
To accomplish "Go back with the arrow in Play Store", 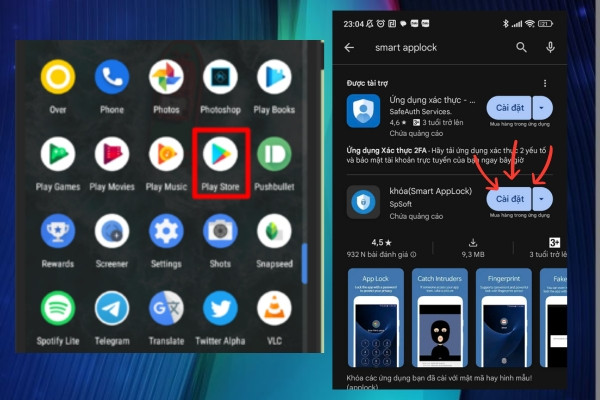I will click(x=349, y=47).
